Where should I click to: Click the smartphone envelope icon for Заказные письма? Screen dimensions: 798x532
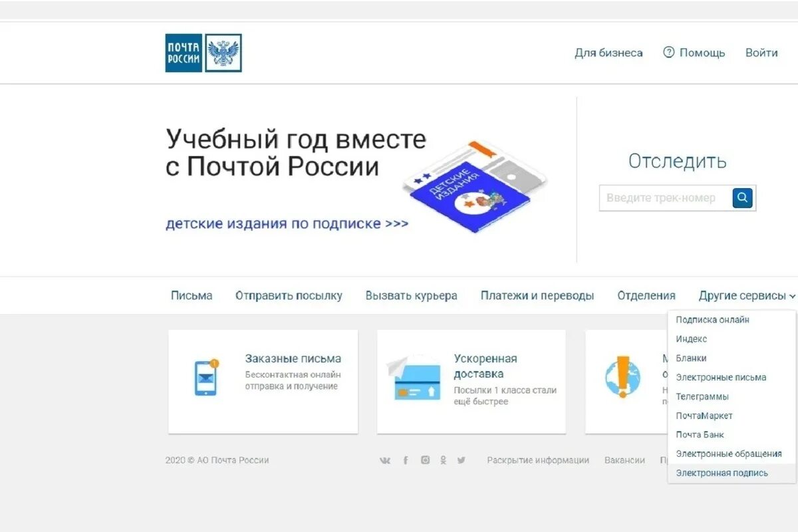point(206,377)
